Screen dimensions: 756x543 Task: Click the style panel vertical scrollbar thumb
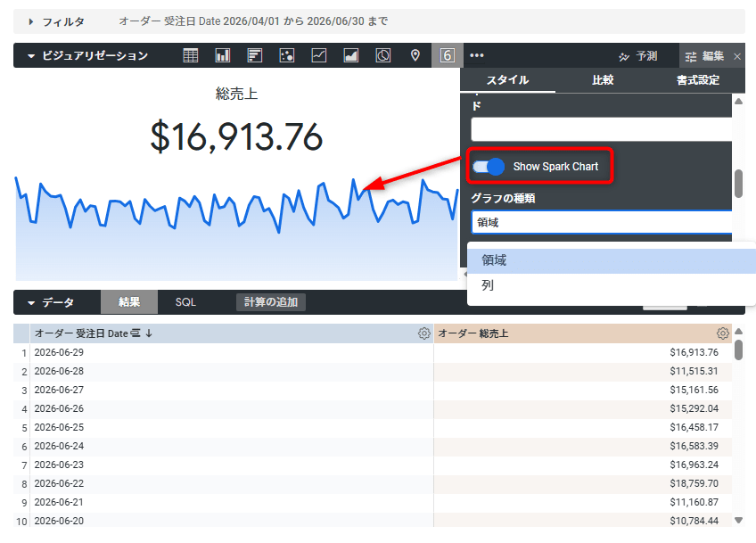738,184
